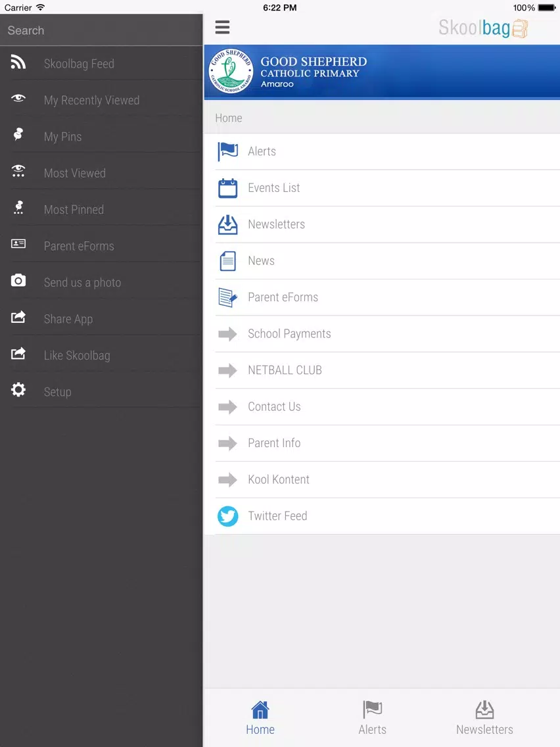Switch to the Newsletters bottom tab

[484, 718]
